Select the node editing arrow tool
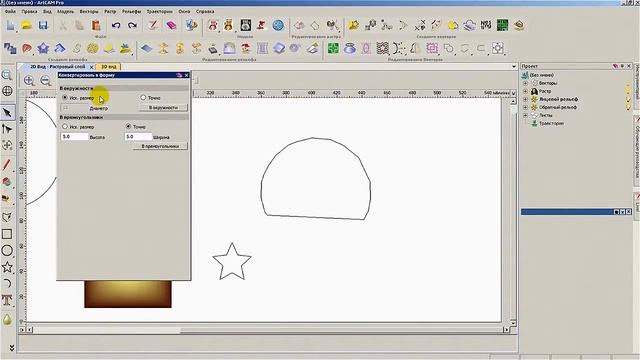The width and height of the screenshot is (640, 360). tap(7, 129)
